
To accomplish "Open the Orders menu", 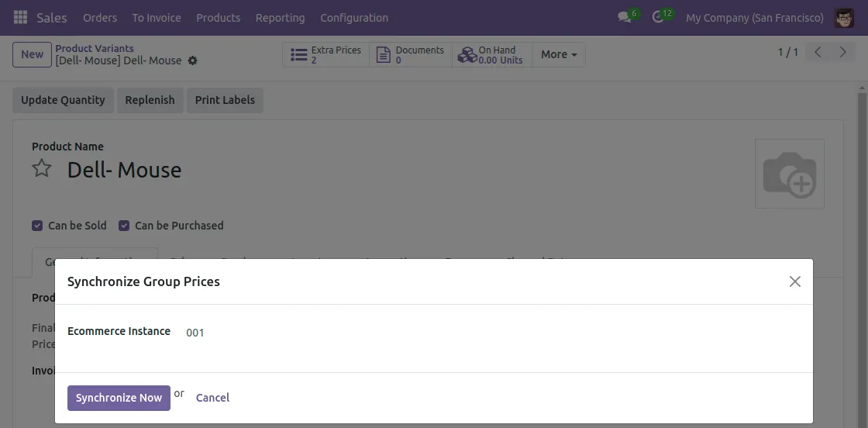I will pyautogui.click(x=100, y=18).
